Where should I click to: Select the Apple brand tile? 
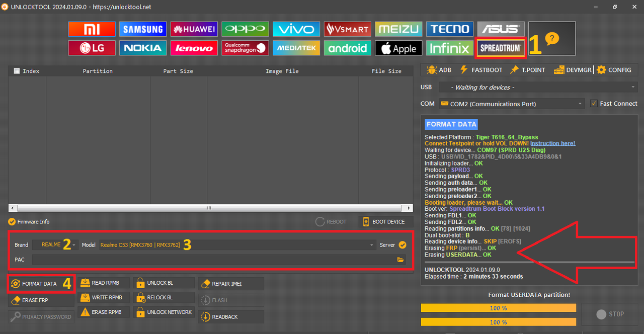pos(398,48)
